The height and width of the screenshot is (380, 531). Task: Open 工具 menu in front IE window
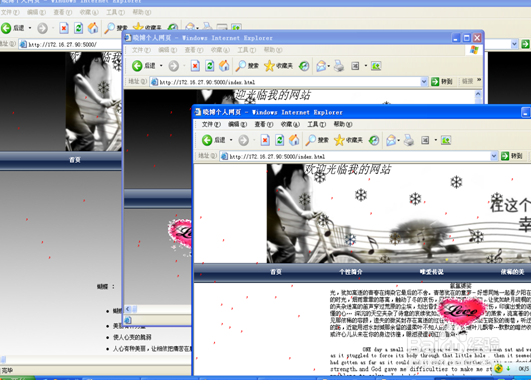pos(316,124)
